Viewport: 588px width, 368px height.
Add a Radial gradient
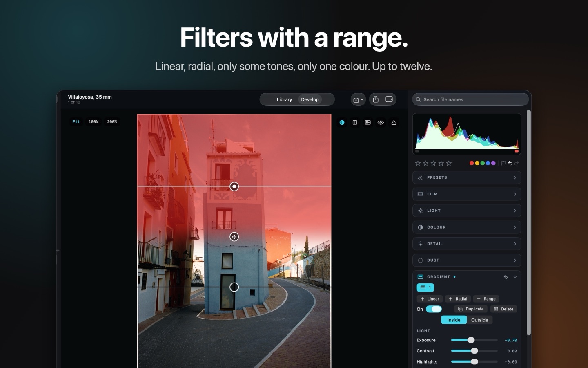tap(458, 299)
